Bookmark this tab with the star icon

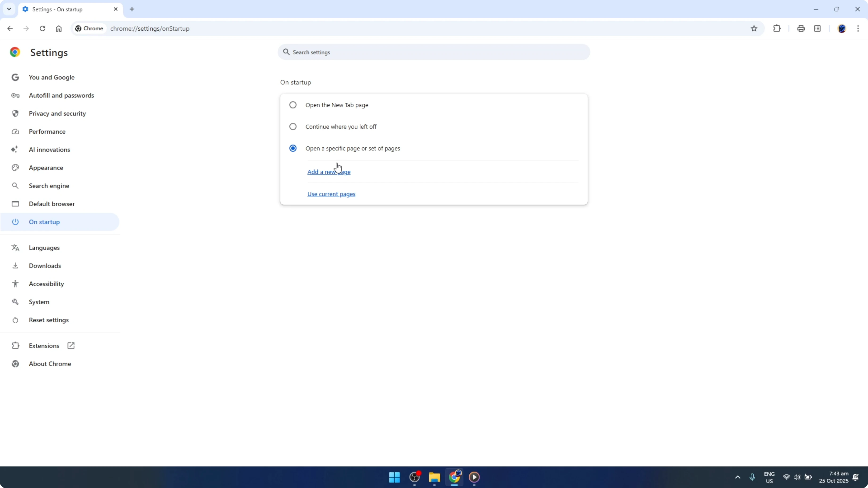click(754, 29)
